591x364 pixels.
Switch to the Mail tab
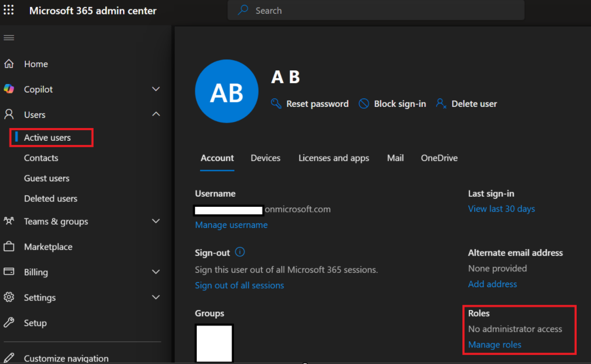[x=395, y=158]
